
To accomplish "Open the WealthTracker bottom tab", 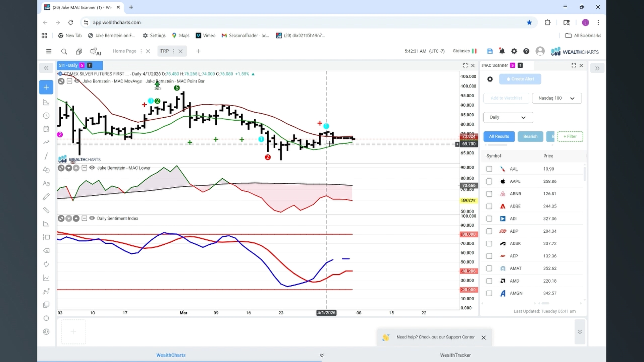I will pos(455,355).
